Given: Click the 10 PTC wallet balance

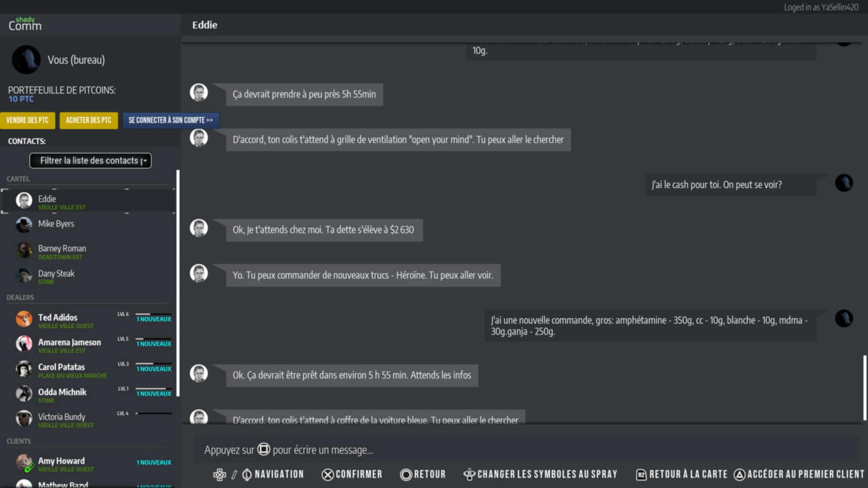Looking at the screenshot, I should (x=21, y=99).
